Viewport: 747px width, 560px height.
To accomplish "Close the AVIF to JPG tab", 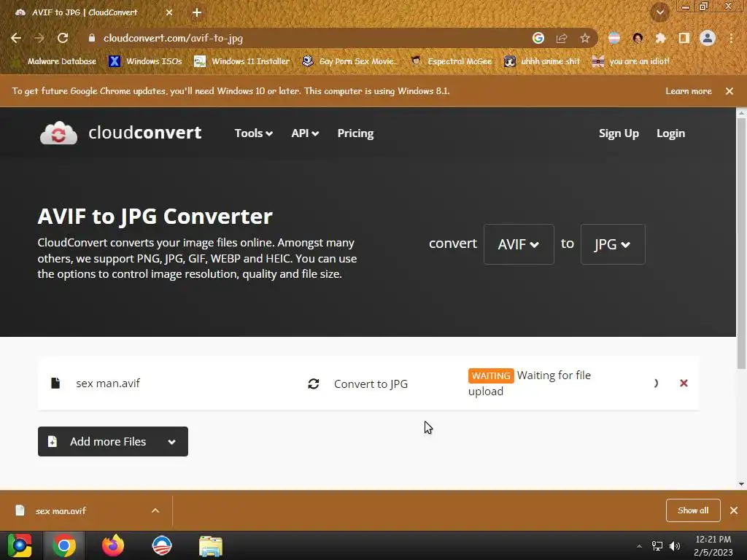I will [169, 12].
